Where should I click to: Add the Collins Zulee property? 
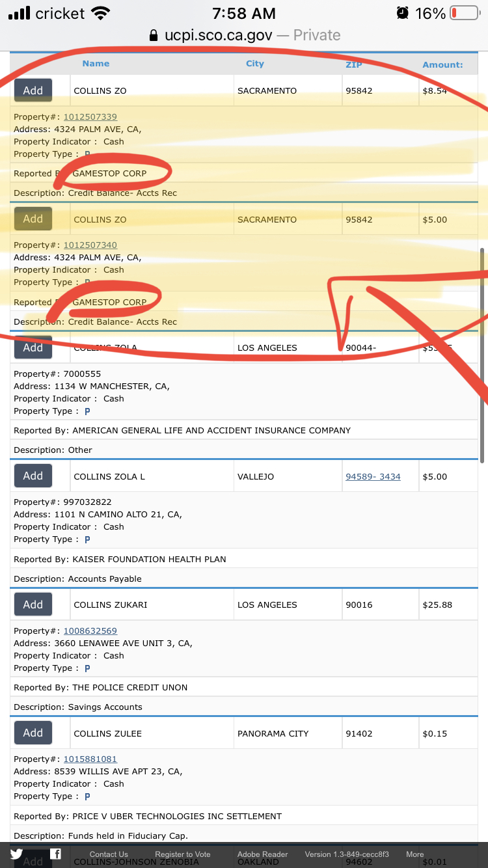pyautogui.click(x=33, y=733)
